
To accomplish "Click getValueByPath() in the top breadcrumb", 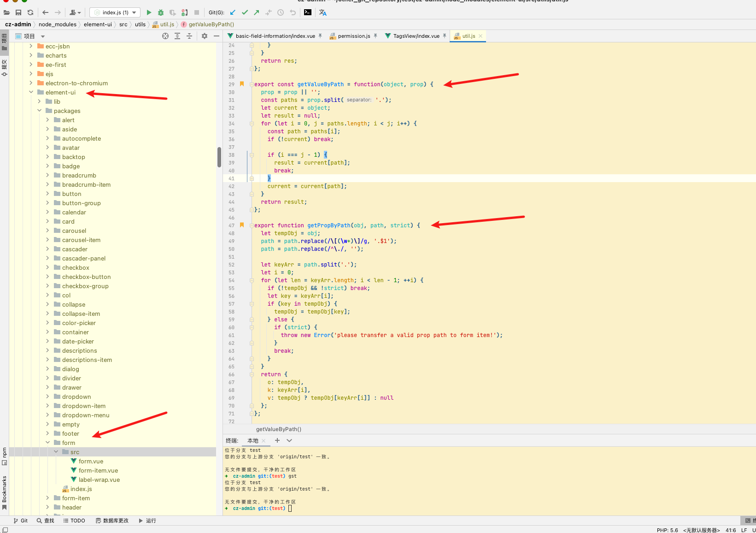I will 211,24.
